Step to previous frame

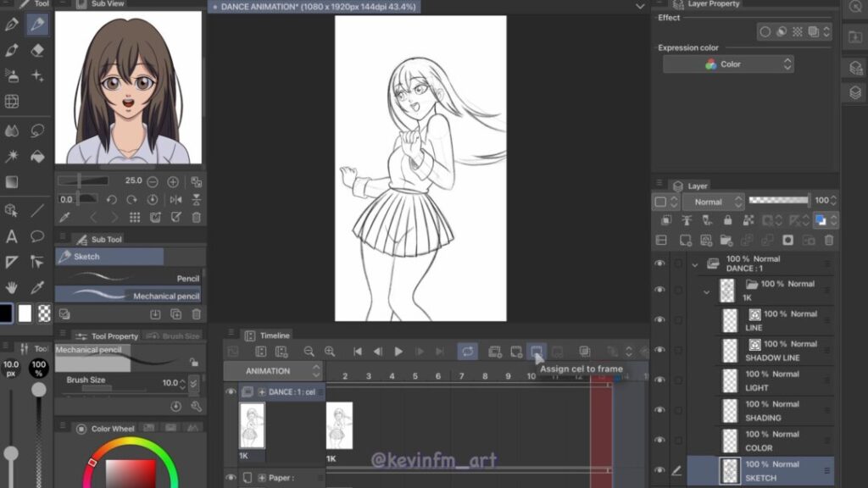point(378,352)
